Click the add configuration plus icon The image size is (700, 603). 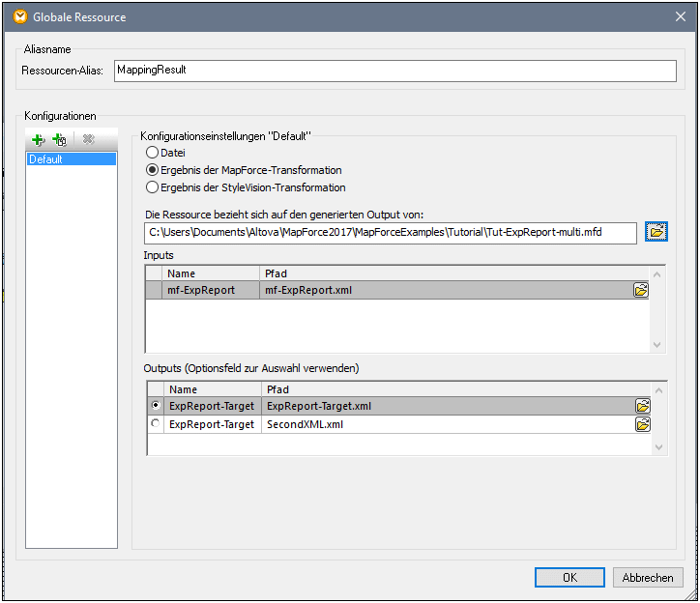39,140
